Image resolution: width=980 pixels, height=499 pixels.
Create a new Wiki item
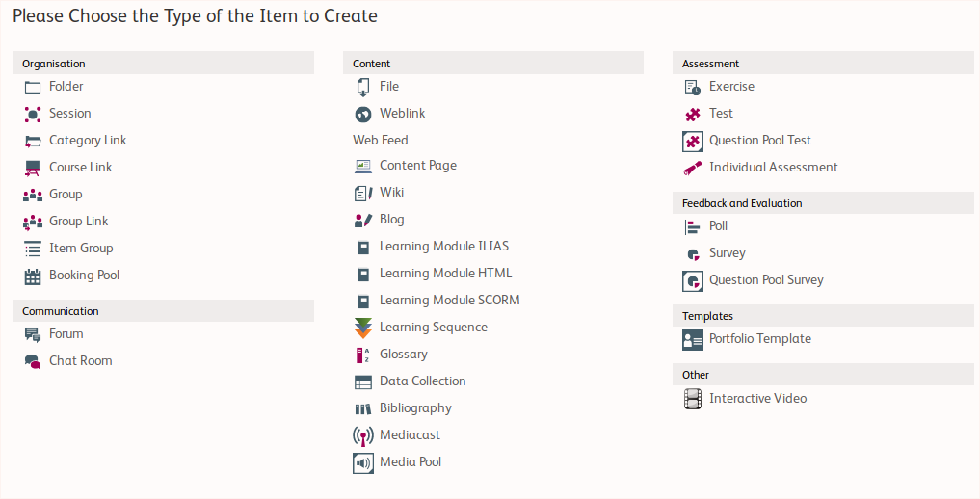tap(391, 193)
